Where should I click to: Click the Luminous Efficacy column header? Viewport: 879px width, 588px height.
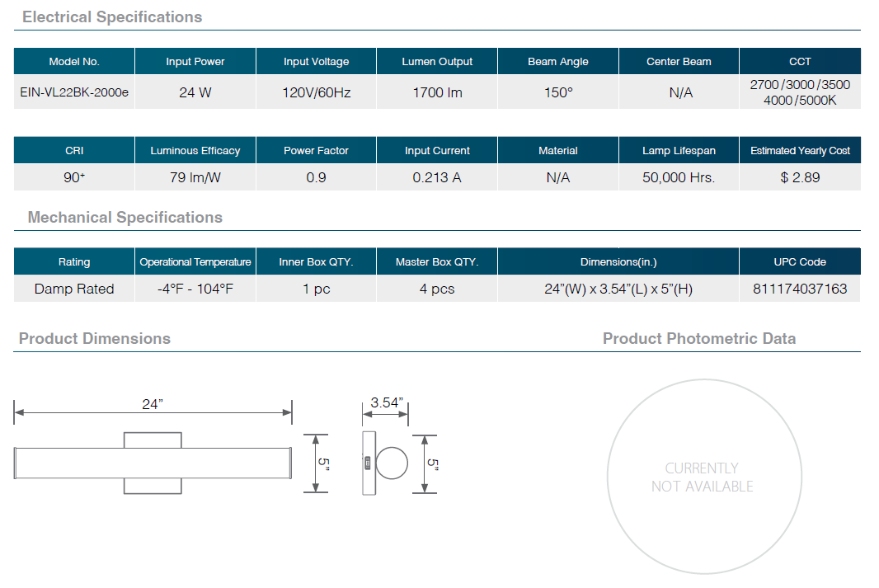pyautogui.click(x=195, y=151)
